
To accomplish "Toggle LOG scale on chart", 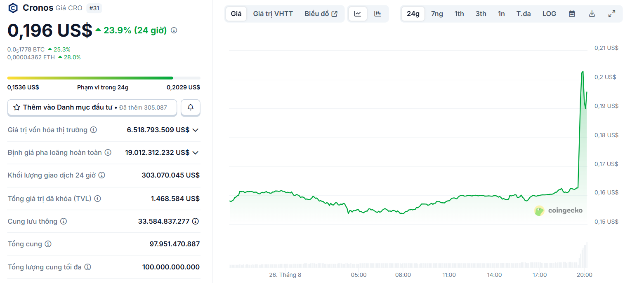I will point(549,14).
